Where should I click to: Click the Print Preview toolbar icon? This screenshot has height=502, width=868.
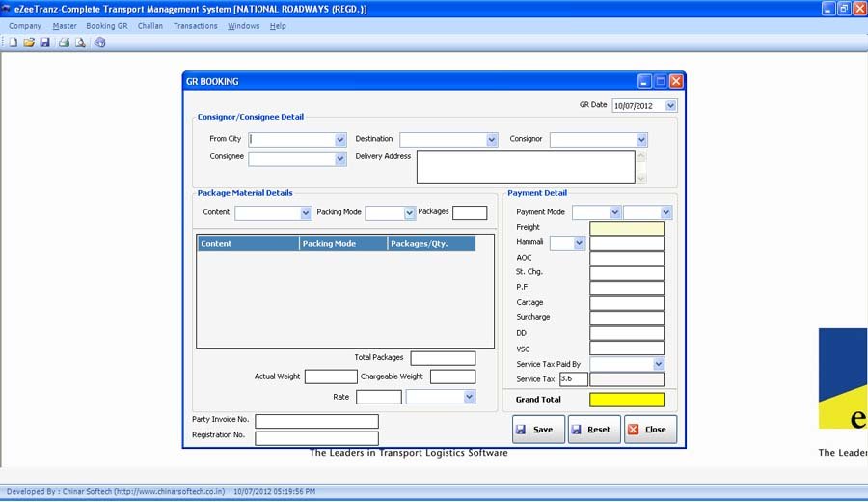[80, 42]
